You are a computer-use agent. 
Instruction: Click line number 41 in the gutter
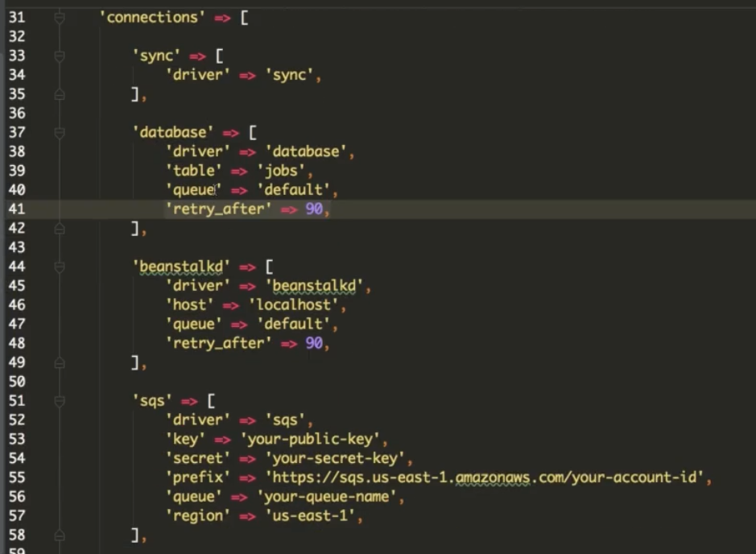click(x=18, y=209)
